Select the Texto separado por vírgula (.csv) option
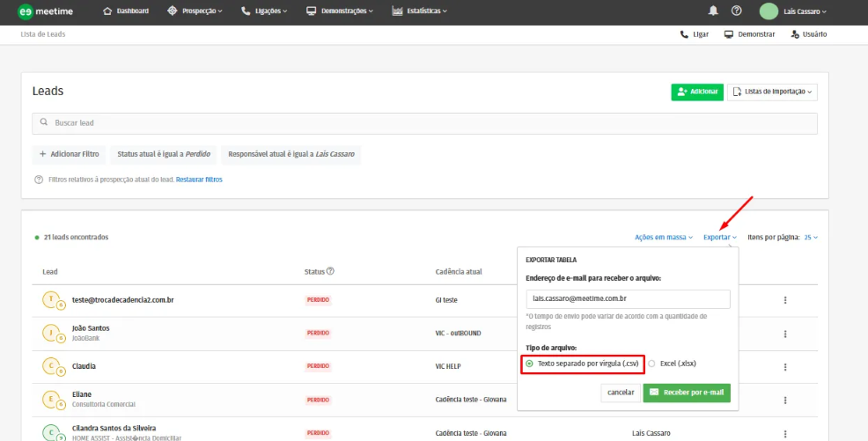This screenshot has width=868, height=441. point(583,364)
